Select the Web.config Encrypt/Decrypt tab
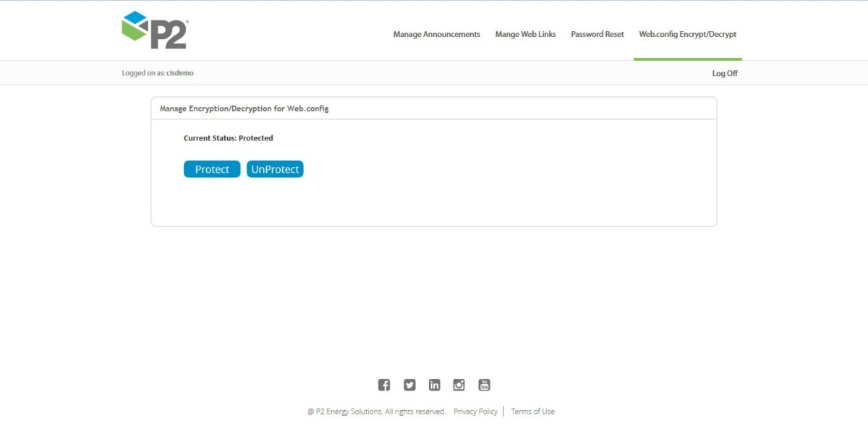868x434 pixels. (x=686, y=34)
